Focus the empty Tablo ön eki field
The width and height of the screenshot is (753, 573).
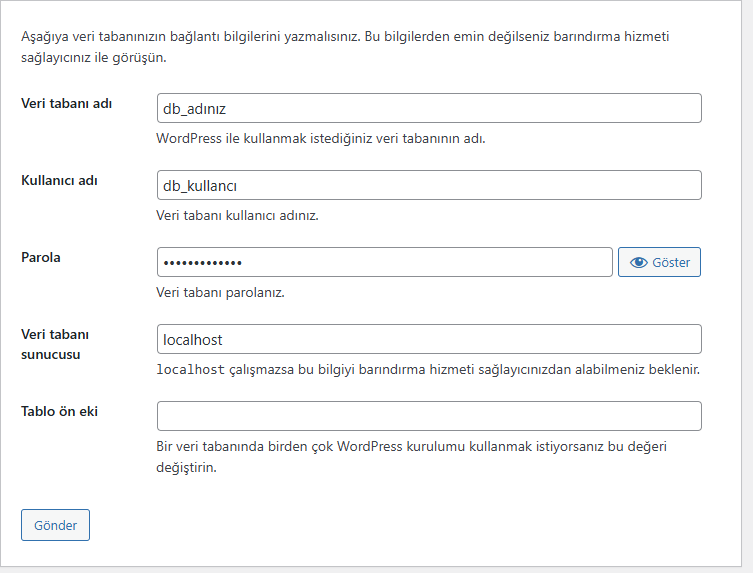click(x=429, y=416)
